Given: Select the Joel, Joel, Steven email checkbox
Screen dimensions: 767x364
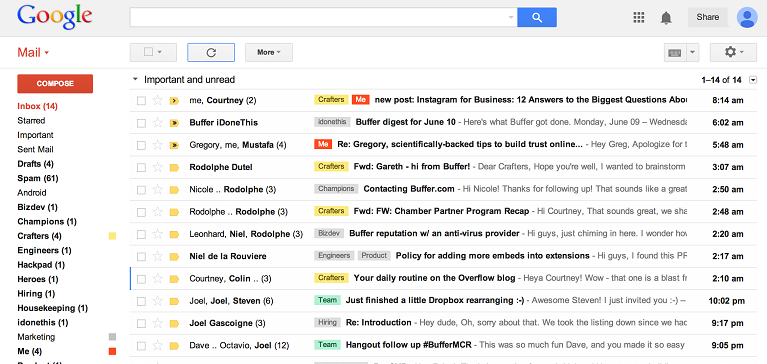Looking at the screenshot, I should coord(141,301).
